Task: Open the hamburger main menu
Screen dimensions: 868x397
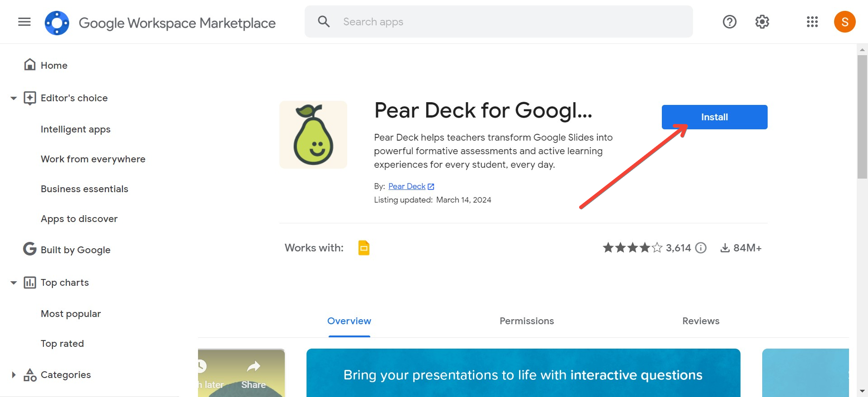Action: 24,22
